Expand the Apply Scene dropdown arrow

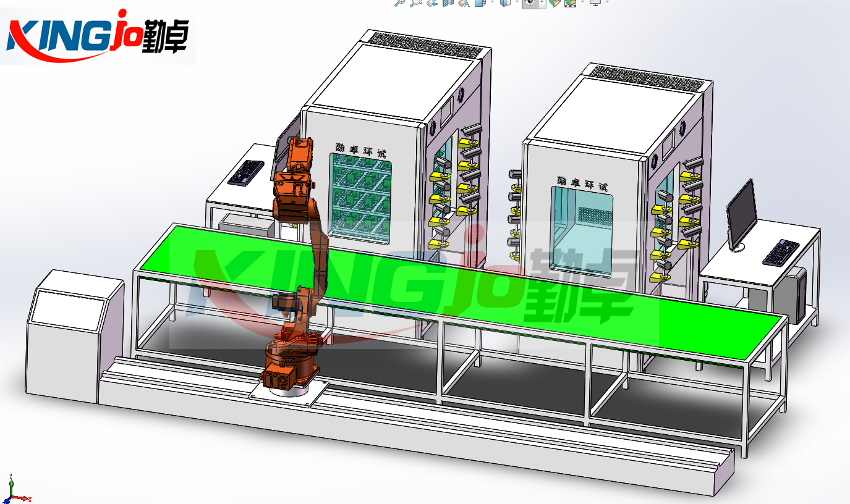click(582, 2)
